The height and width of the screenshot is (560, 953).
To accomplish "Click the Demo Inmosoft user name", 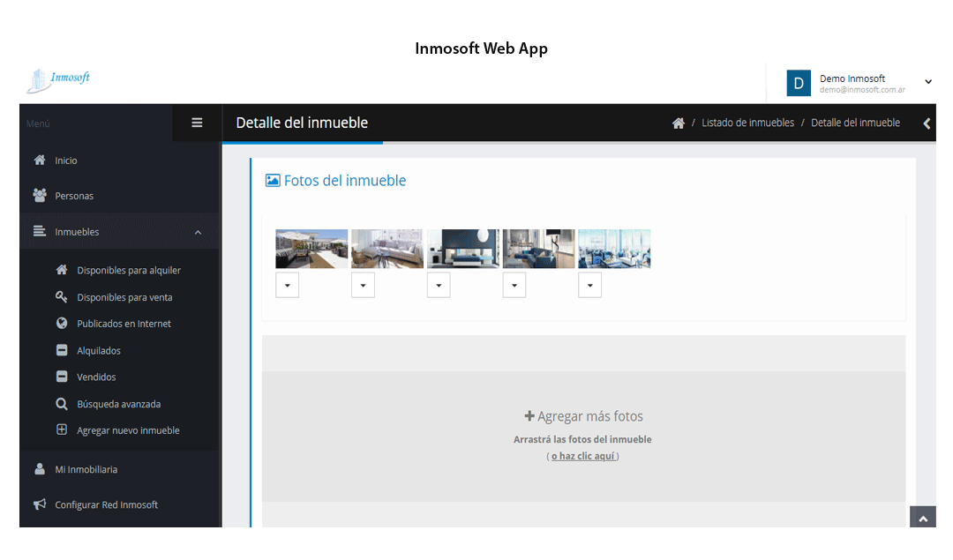I will point(852,78).
